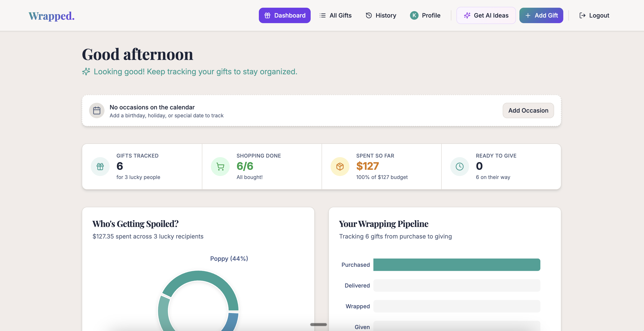The image size is (644, 331).
Task: Click the Add Occasion button
Action: [x=528, y=110]
